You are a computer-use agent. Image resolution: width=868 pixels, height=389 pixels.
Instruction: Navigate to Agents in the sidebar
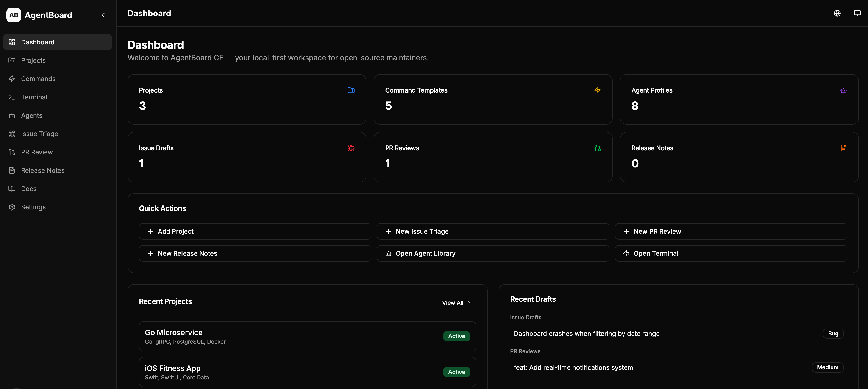[58, 115]
